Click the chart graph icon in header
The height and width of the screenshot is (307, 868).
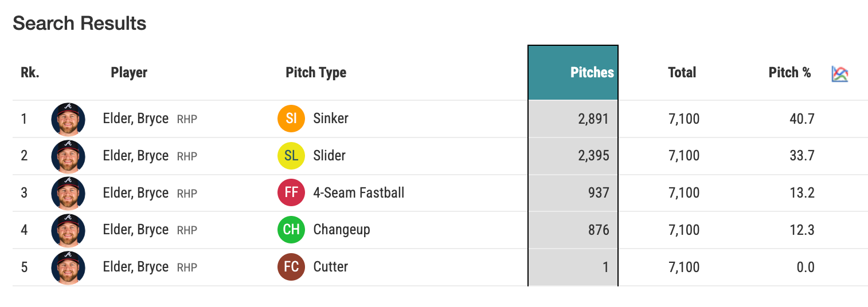point(839,73)
